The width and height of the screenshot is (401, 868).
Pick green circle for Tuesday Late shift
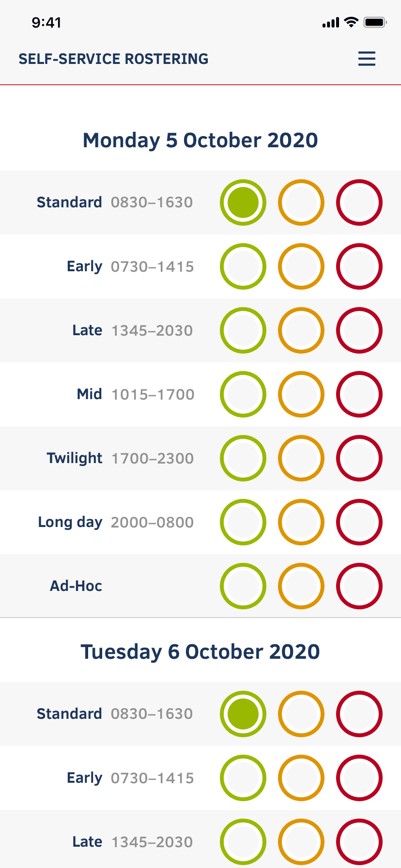tap(243, 842)
